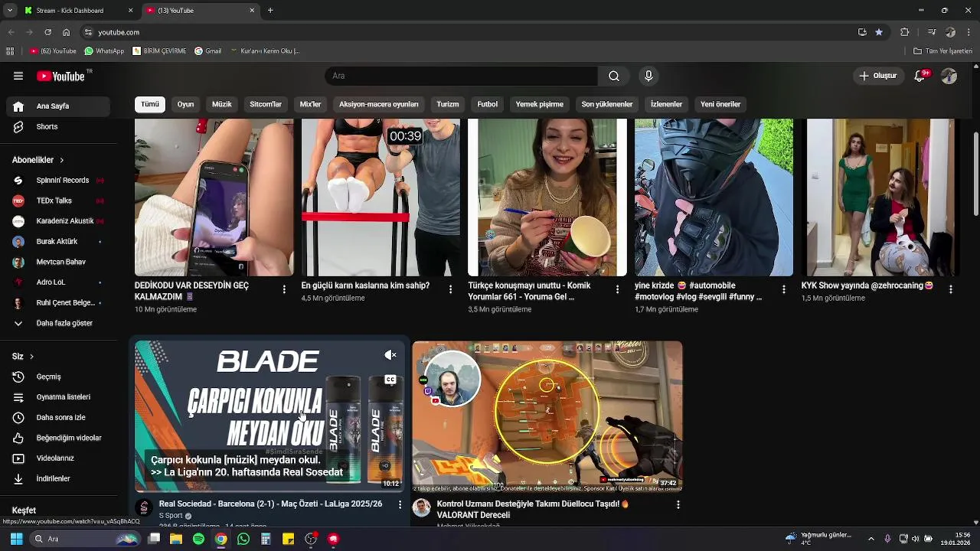Open Mevtcan Bahav channel
The height and width of the screenshot is (551, 980).
click(60, 262)
